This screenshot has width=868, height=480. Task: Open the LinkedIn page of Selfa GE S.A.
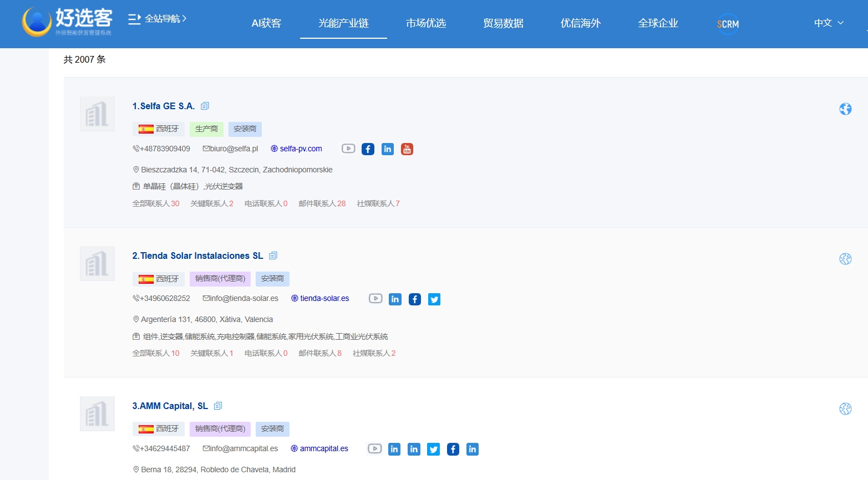pos(388,149)
